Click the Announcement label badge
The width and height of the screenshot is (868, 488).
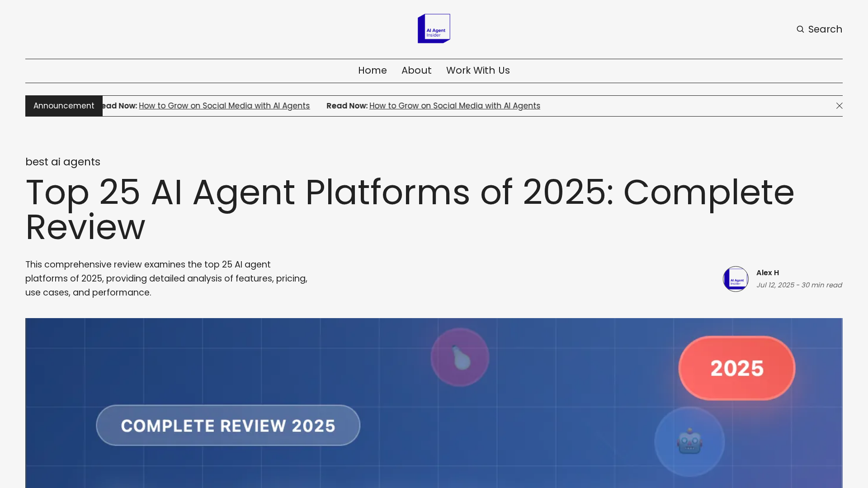click(64, 106)
